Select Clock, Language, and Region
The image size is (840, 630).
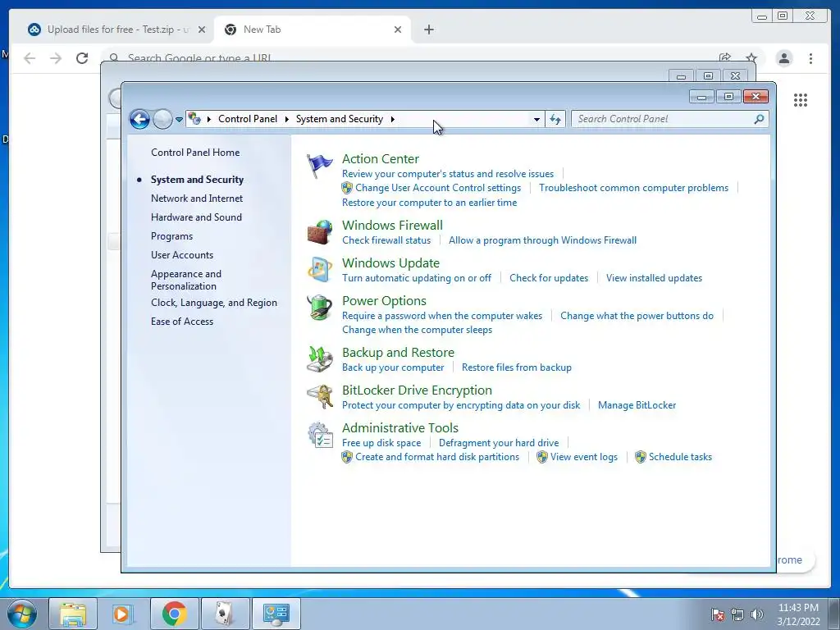click(214, 303)
